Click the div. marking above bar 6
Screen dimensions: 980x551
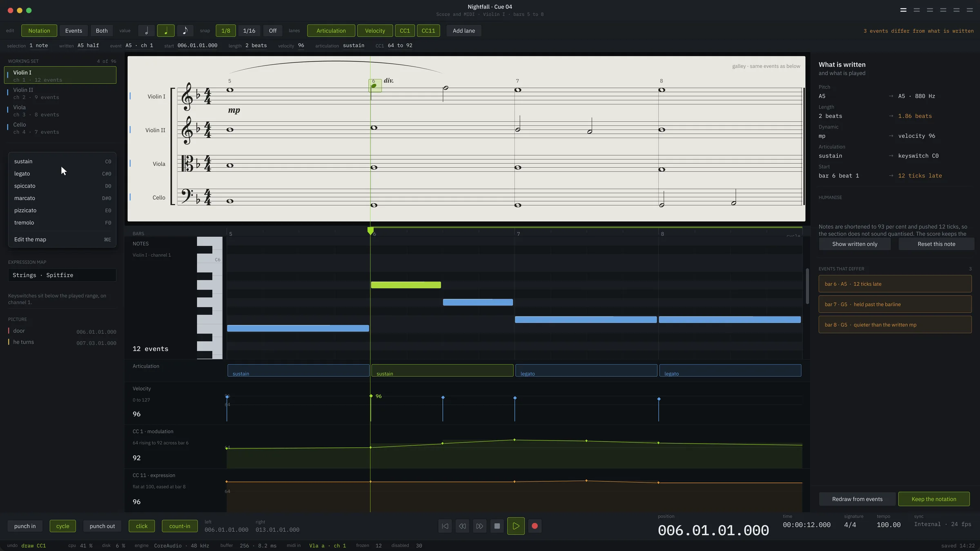[x=389, y=81]
